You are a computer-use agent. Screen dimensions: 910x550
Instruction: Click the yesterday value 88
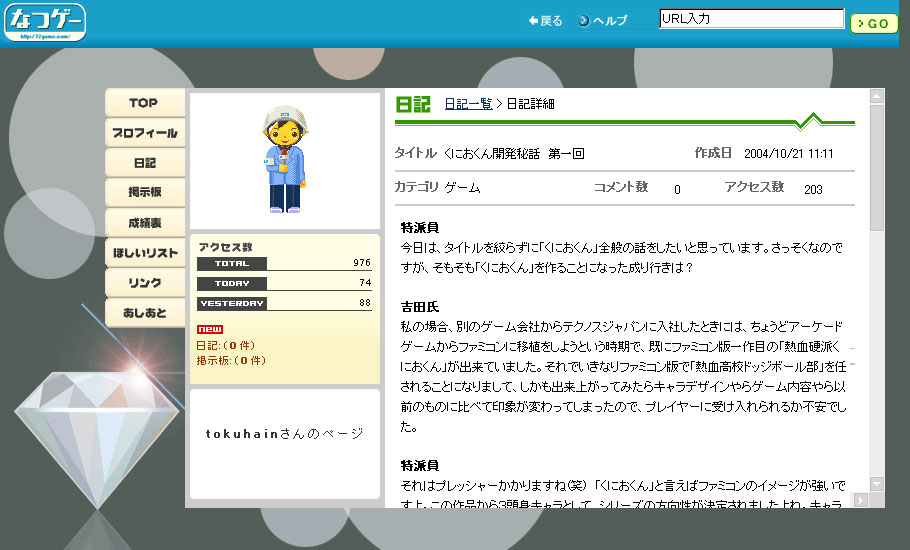[365, 302]
